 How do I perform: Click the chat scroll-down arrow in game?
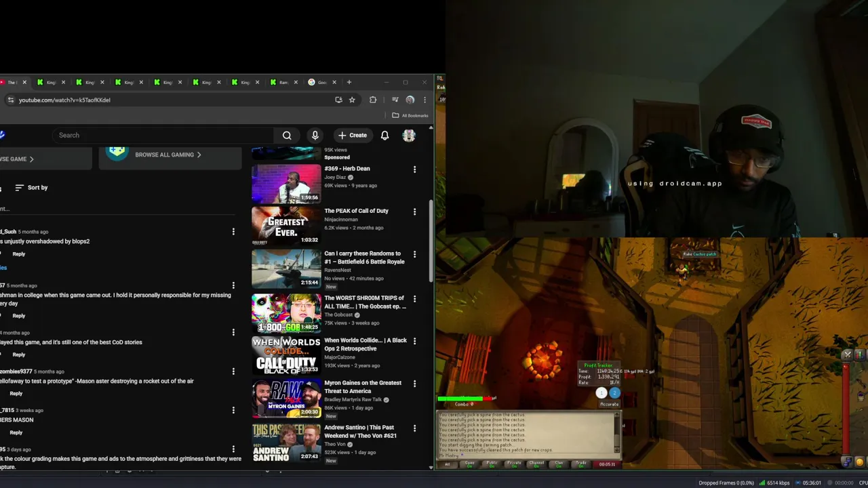[617, 449]
